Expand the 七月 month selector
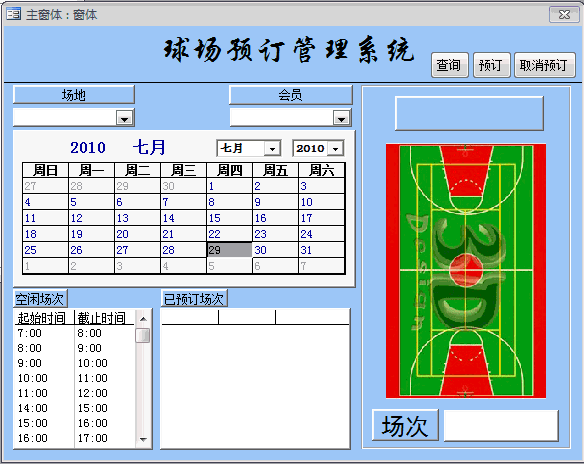The width and height of the screenshot is (584, 464). point(272,149)
